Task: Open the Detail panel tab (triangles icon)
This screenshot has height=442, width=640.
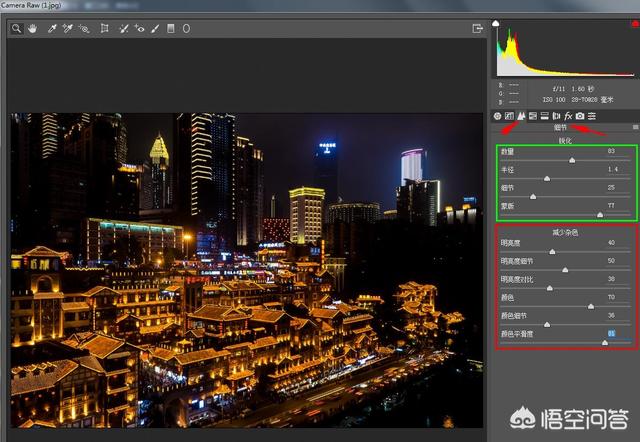Action: tap(521, 116)
